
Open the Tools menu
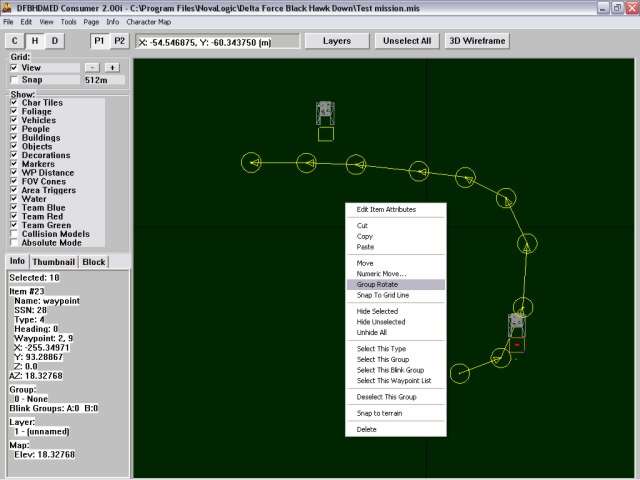(x=68, y=21)
